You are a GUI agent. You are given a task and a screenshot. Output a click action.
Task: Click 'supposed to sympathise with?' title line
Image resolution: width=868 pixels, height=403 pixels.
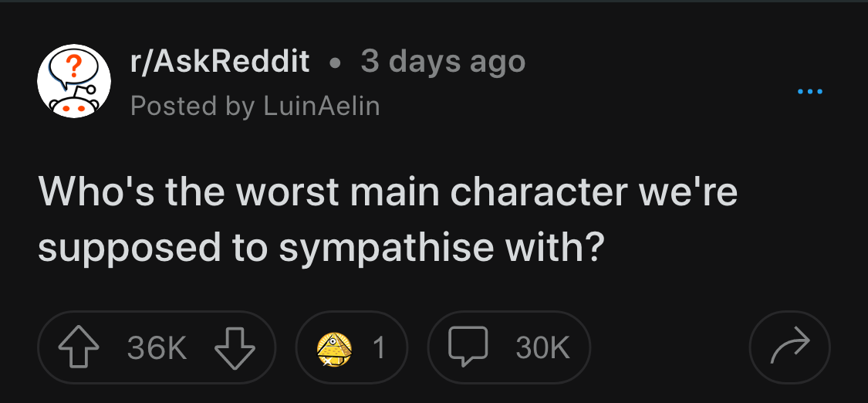(319, 247)
